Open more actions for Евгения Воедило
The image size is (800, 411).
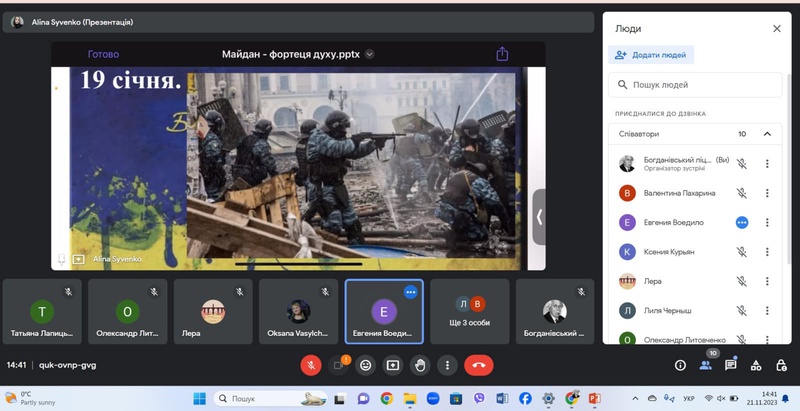click(x=767, y=222)
